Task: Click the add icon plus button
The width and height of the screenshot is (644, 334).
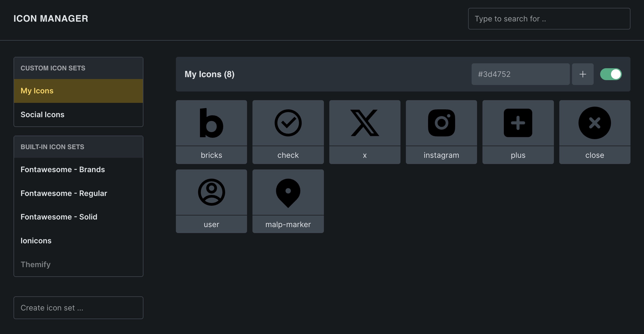Action: click(583, 74)
